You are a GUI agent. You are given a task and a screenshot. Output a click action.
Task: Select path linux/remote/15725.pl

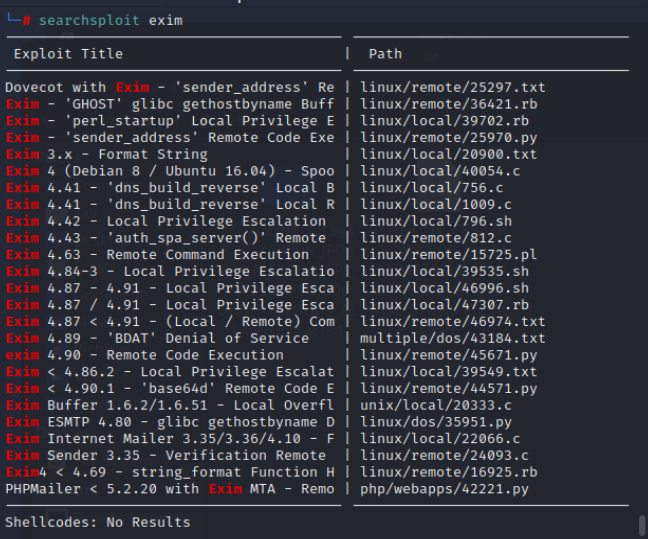click(x=448, y=255)
